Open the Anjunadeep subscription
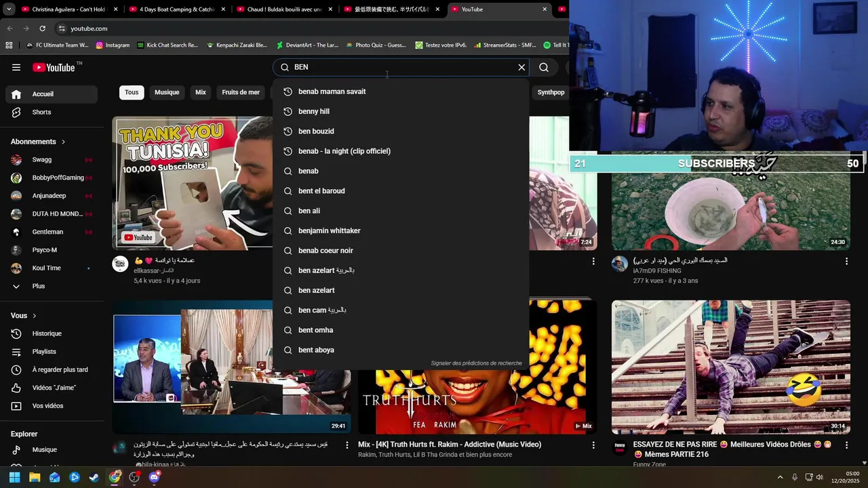 coord(52,196)
